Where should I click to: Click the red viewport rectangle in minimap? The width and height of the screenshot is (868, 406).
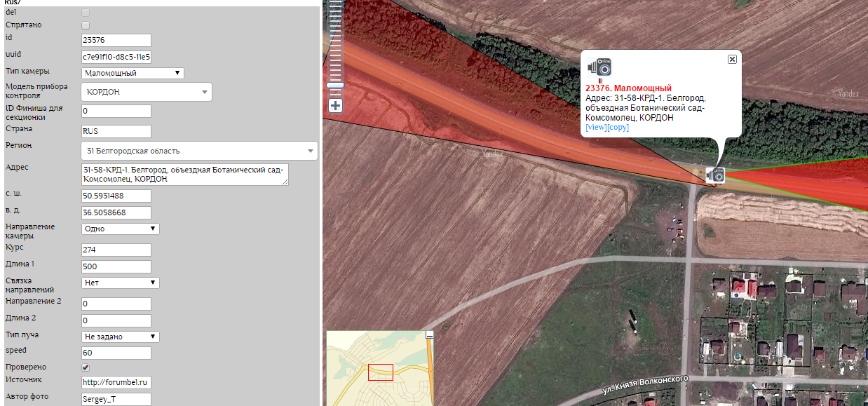tap(381, 372)
